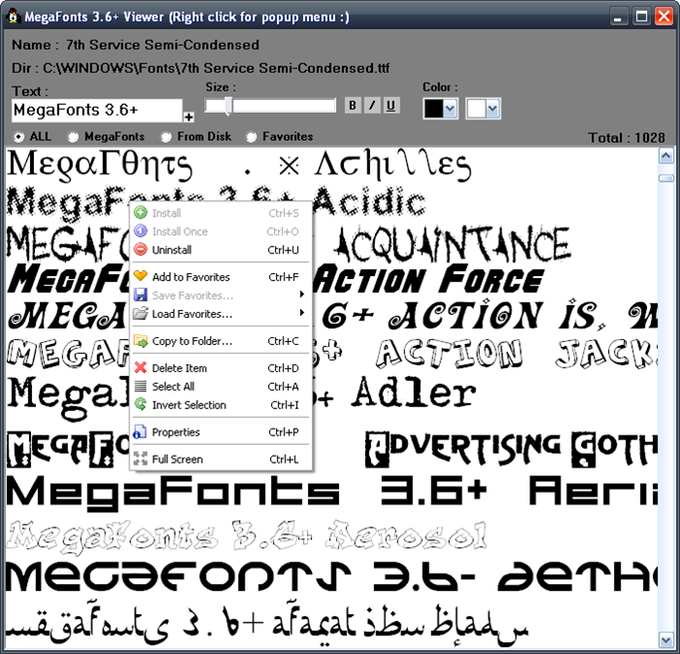Click the Full Screen arrows icon
Image resolution: width=680 pixels, height=654 pixels.
(140, 458)
